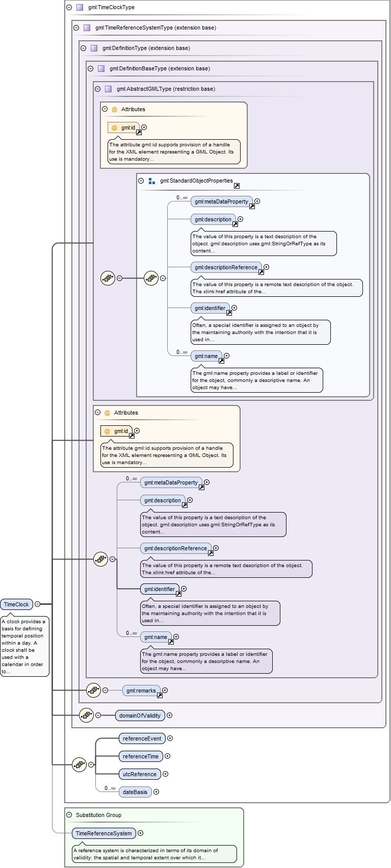This screenshot has height=868, width=391.
Task: Expand the TimeReferenceSystem element
Action: (141, 833)
